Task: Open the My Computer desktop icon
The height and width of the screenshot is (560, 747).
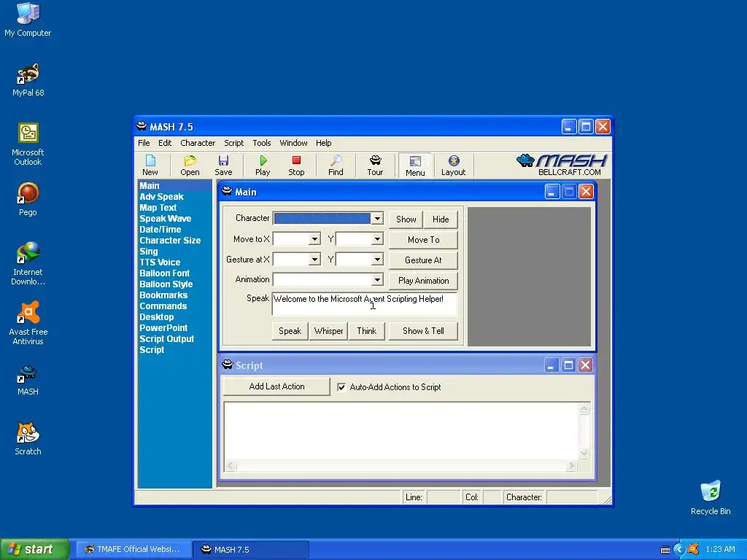Action: point(28,20)
